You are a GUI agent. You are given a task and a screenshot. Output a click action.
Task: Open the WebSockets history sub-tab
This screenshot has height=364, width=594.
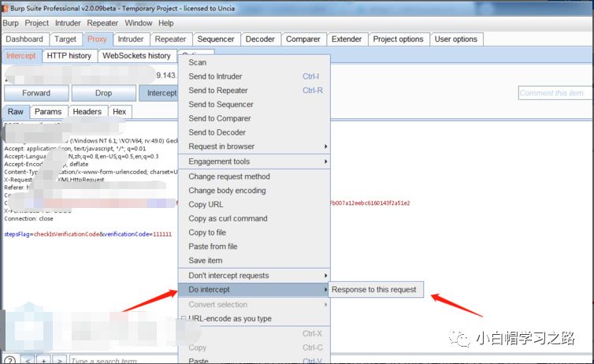point(136,56)
